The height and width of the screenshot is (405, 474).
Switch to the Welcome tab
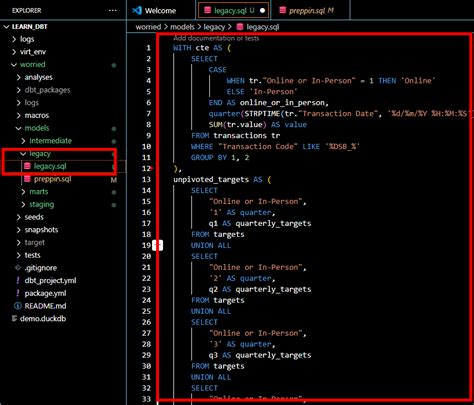point(154,10)
